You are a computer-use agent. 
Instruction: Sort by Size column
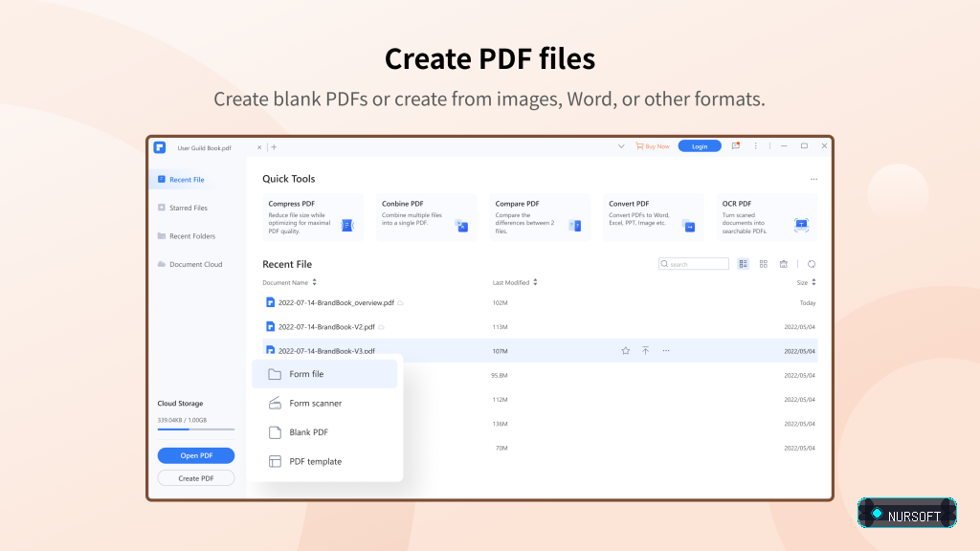(x=806, y=282)
